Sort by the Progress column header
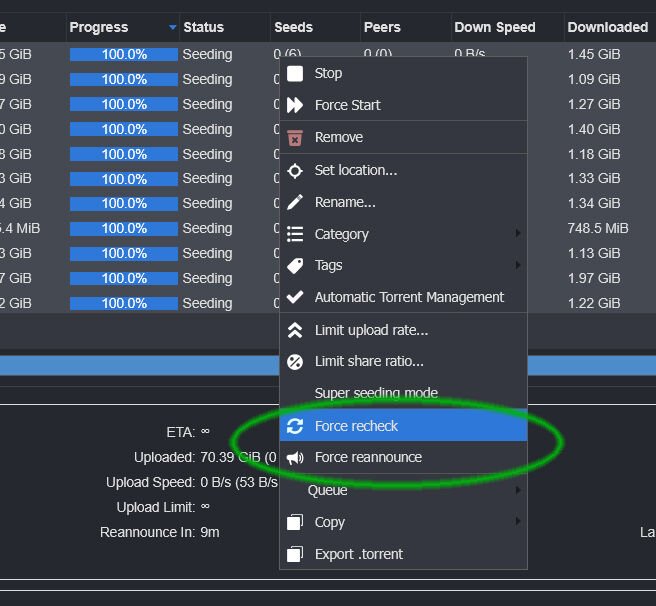 point(99,27)
